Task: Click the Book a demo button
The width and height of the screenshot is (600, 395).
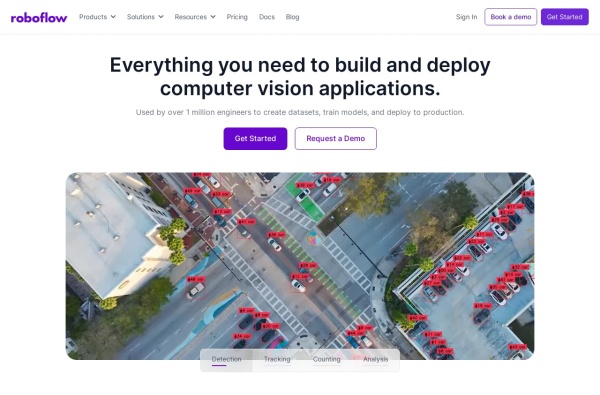Action: (x=510, y=17)
